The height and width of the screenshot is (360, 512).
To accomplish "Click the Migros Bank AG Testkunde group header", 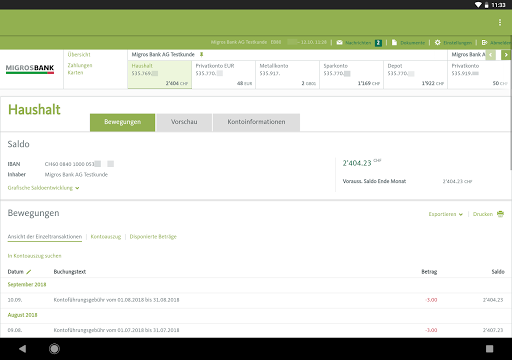I will click(x=163, y=54).
